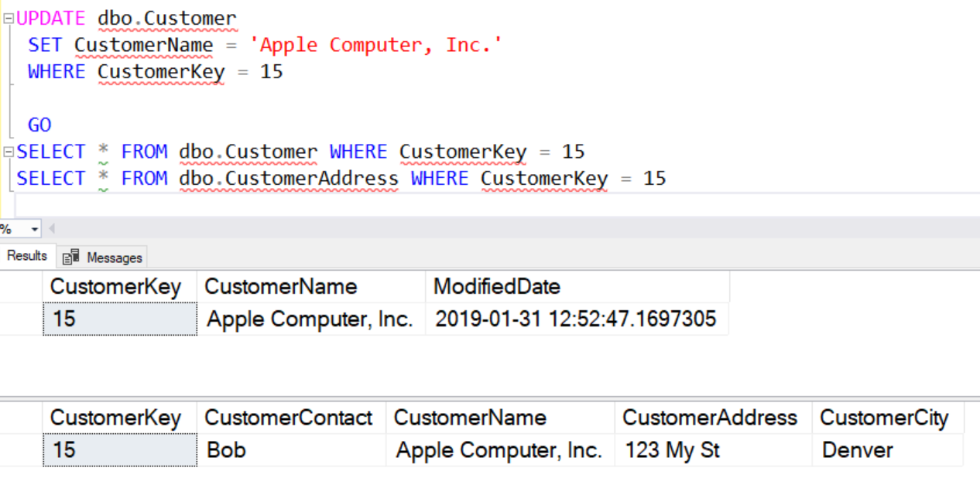
Task: Select the ModifiedDate timestamp value cell
Action: coord(577,319)
